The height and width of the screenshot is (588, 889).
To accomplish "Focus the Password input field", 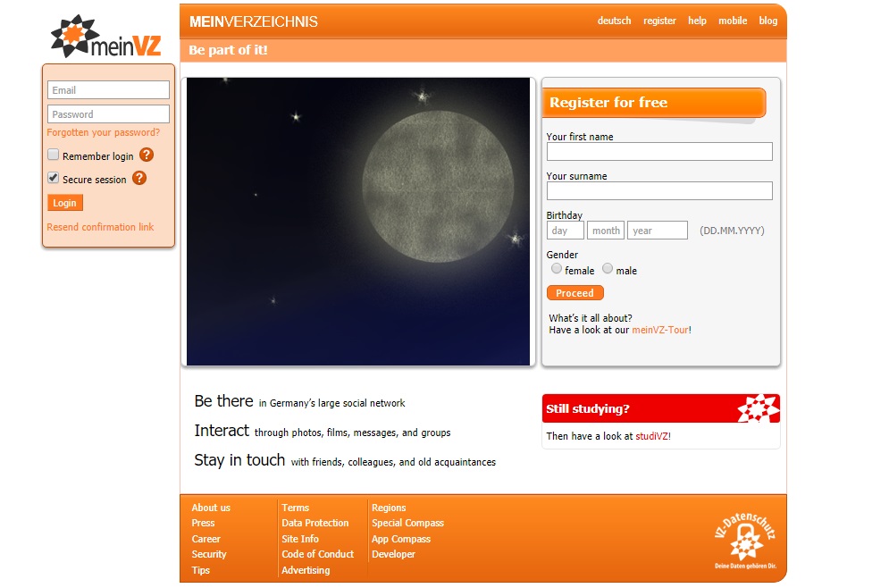I will [108, 114].
